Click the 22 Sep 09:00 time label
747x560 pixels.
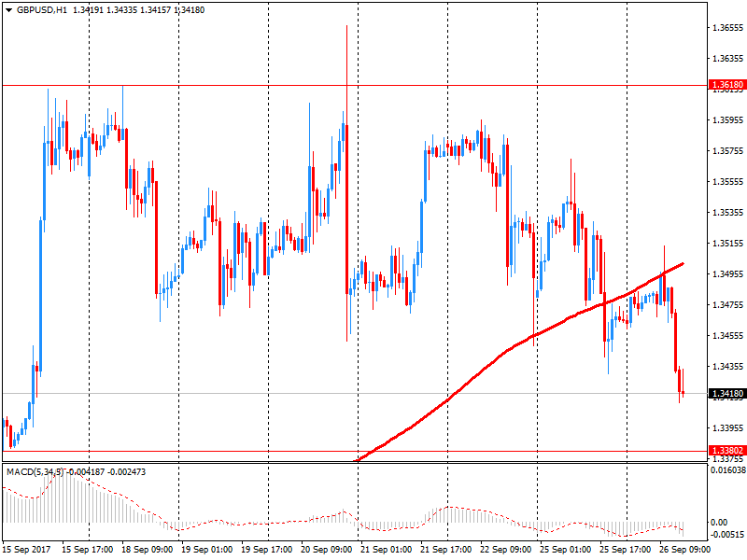click(506, 550)
